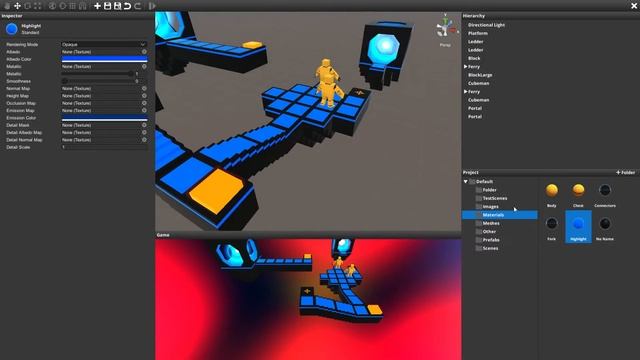Viewport: 640px width, 360px height.
Task: Click the + Folder button
Action: coord(625,173)
